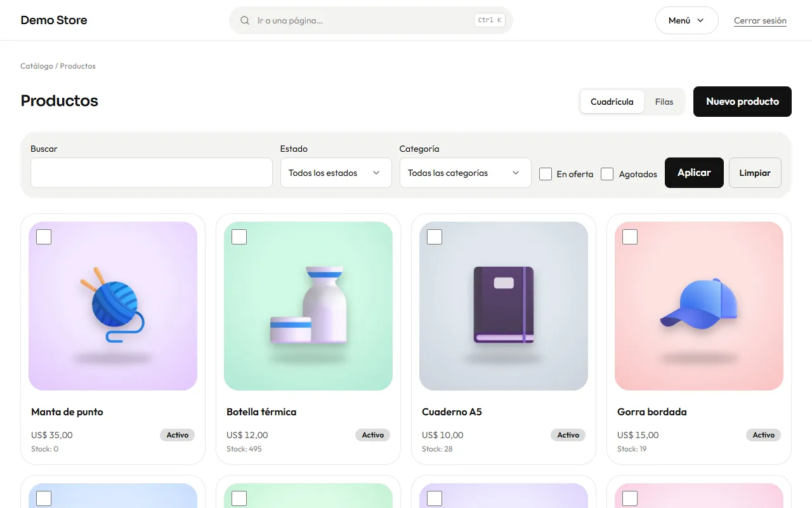The height and width of the screenshot is (508, 812).
Task: Switch to Cuadrícula view
Action: (x=612, y=102)
